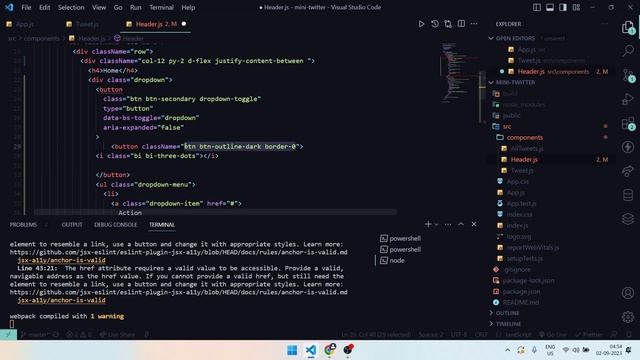Open Explorer panel more actions ellipsis

click(x=604, y=24)
